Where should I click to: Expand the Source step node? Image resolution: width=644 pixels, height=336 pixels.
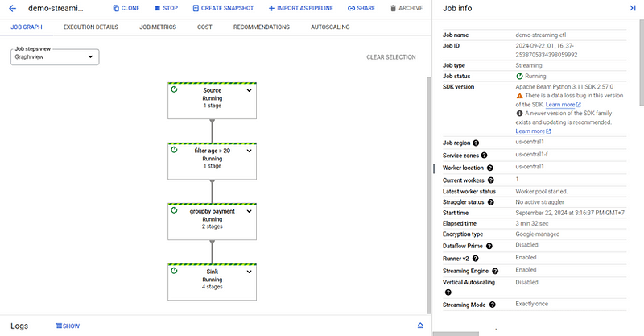coord(250,90)
